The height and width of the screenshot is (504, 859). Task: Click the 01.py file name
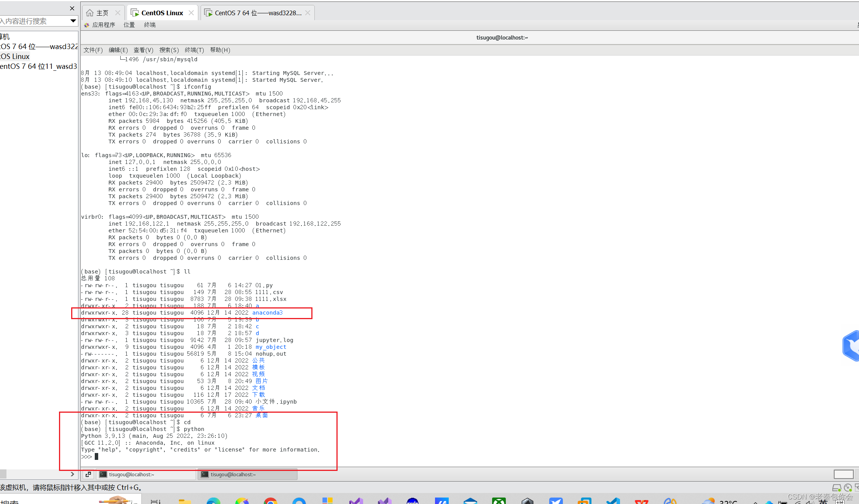click(264, 285)
